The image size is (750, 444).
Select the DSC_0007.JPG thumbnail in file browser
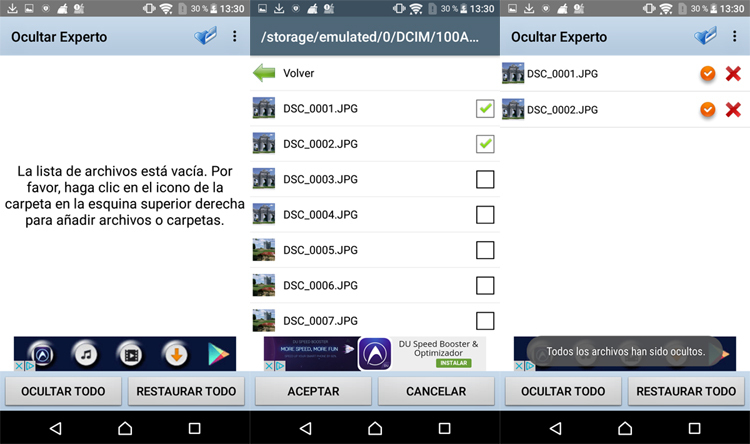pyautogui.click(x=264, y=320)
